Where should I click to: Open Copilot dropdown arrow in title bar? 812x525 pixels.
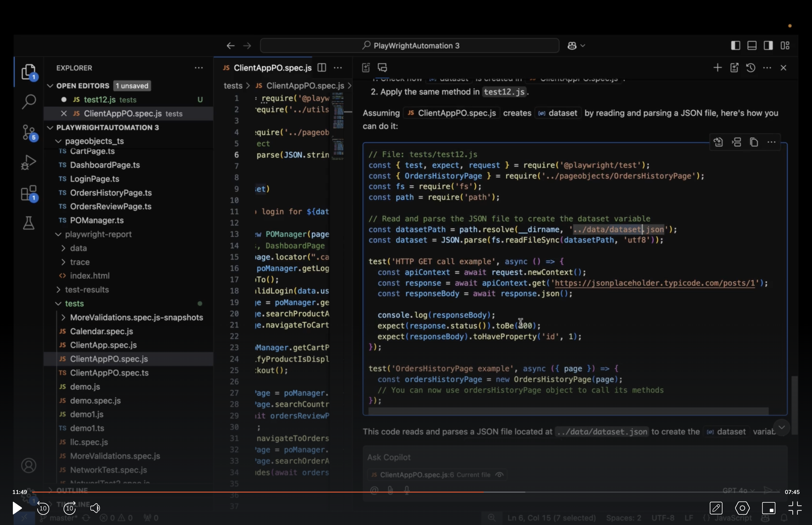tap(583, 46)
